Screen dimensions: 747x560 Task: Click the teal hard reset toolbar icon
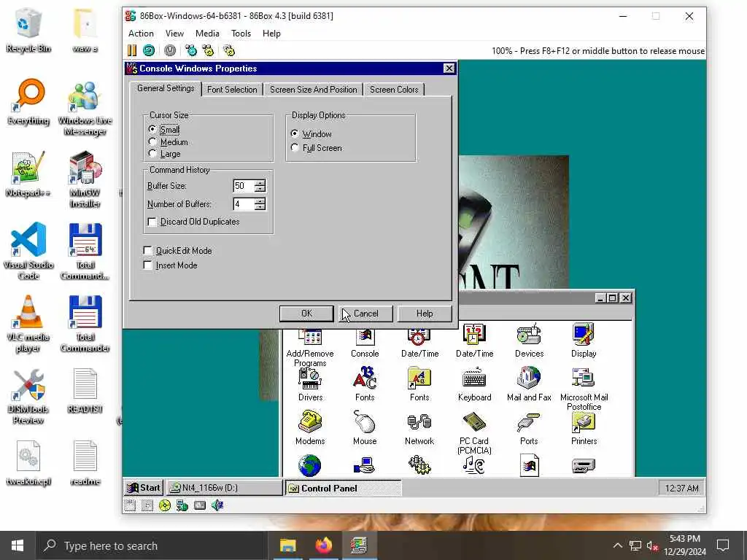click(x=149, y=50)
